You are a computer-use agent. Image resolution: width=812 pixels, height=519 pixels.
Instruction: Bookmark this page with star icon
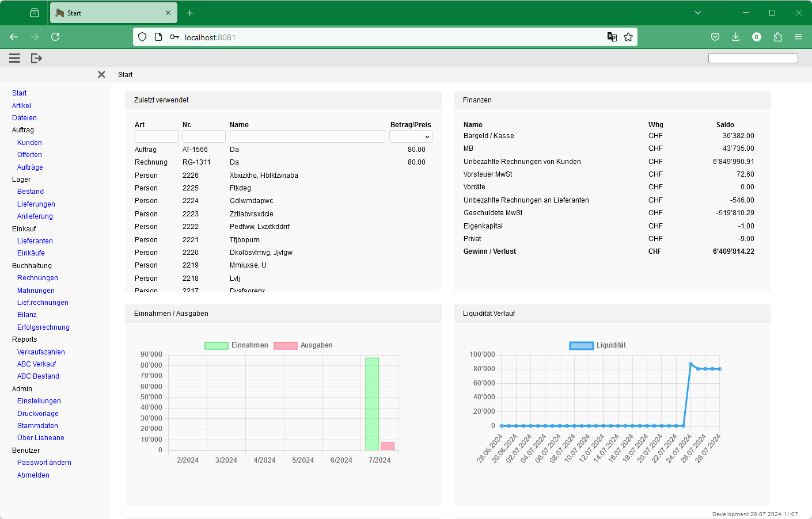click(x=628, y=37)
